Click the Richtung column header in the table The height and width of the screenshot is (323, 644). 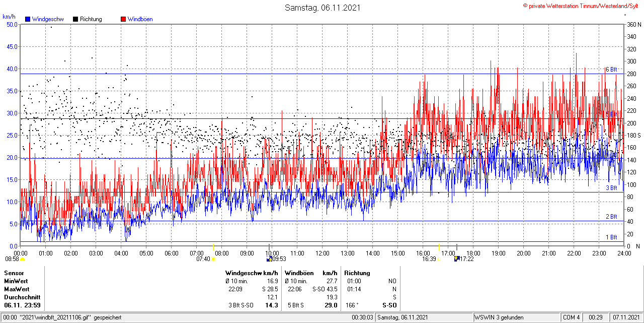[x=357, y=273]
